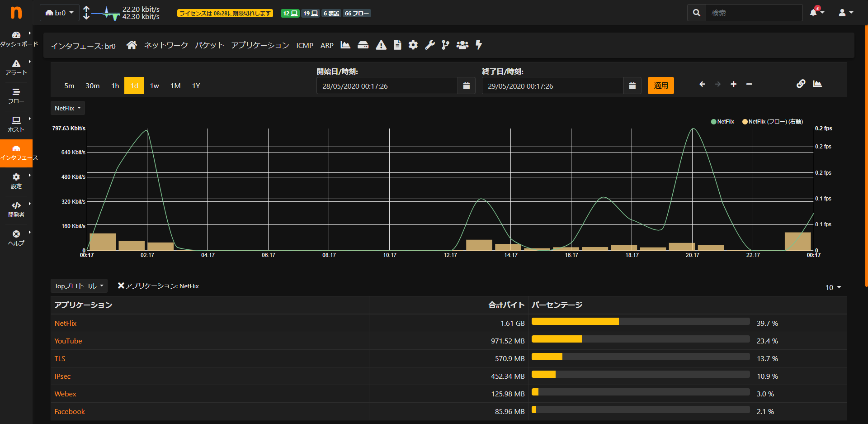Zoom in chart with plus icon

(x=733, y=84)
